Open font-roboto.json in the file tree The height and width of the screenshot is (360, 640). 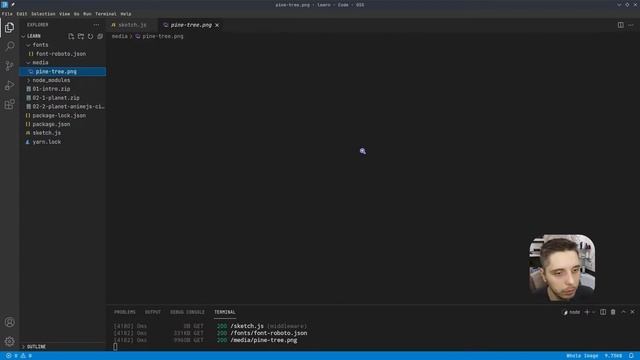pyautogui.click(x=62, y=54)
